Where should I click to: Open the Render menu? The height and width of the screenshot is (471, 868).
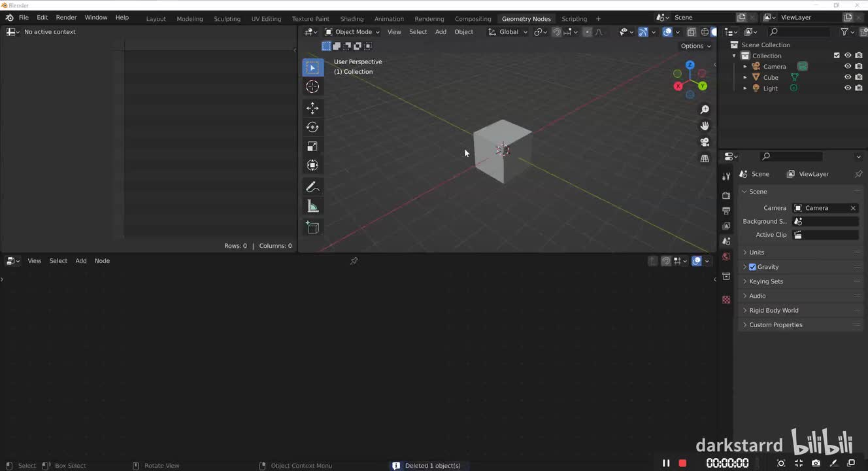(66, 18)
